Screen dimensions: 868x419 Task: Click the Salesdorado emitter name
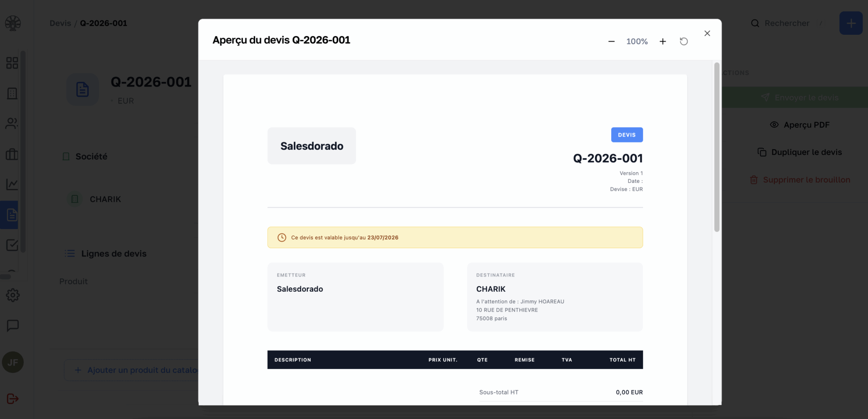pyautogui.click(x=300, y=289)
